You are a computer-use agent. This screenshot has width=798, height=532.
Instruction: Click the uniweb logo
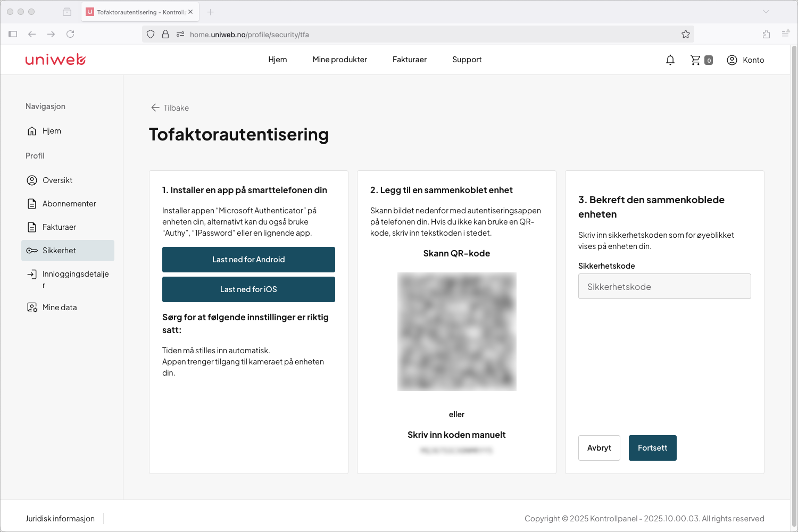tap(55, 60)
